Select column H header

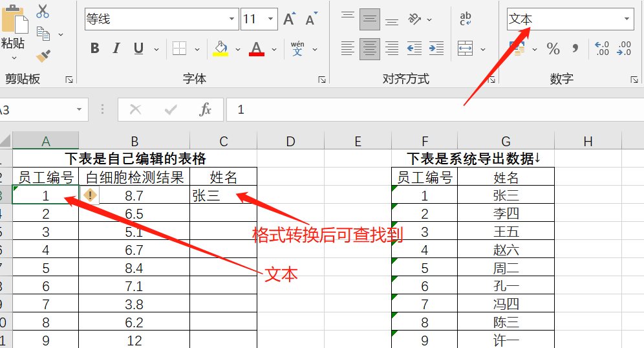coord(588,141)
